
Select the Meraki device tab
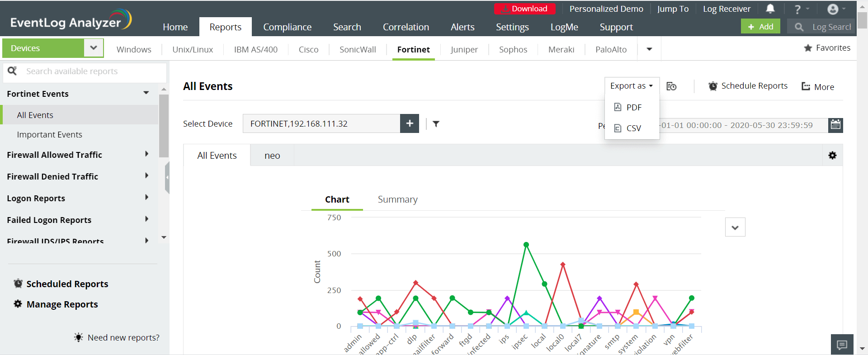(561, 50)
